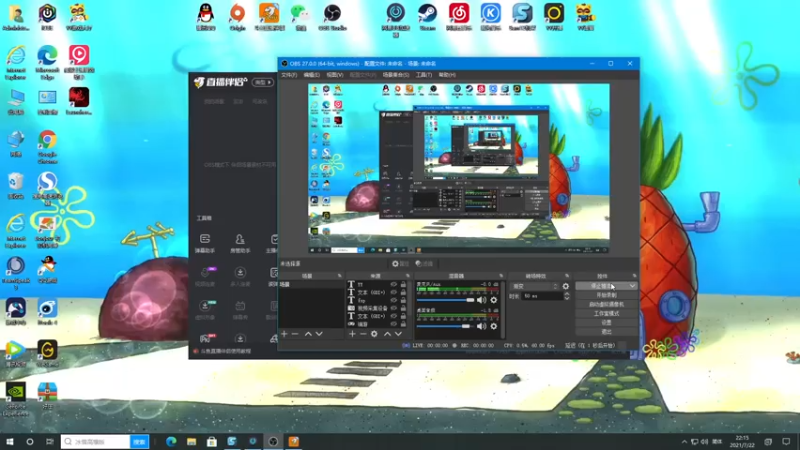Expand the arrow on the streaming button

(x=632, y=286)
